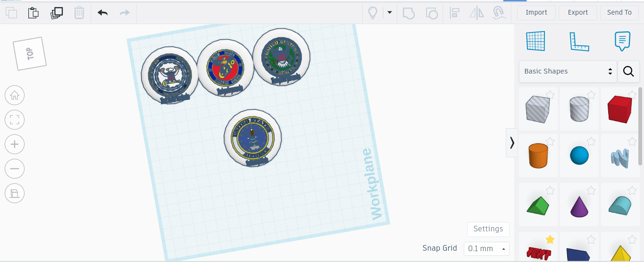
Task: Open the arrow dropdown beside light bulb
Action: [390, 12]
